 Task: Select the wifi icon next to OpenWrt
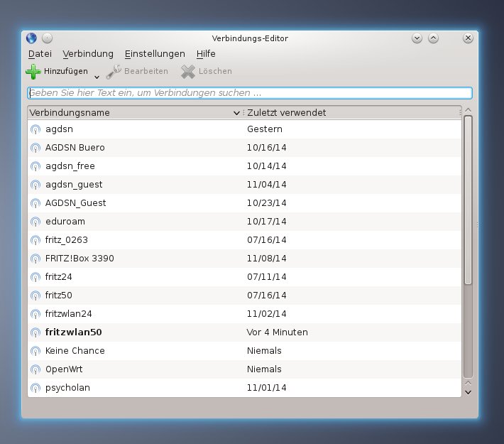click(x=36, y=369)
